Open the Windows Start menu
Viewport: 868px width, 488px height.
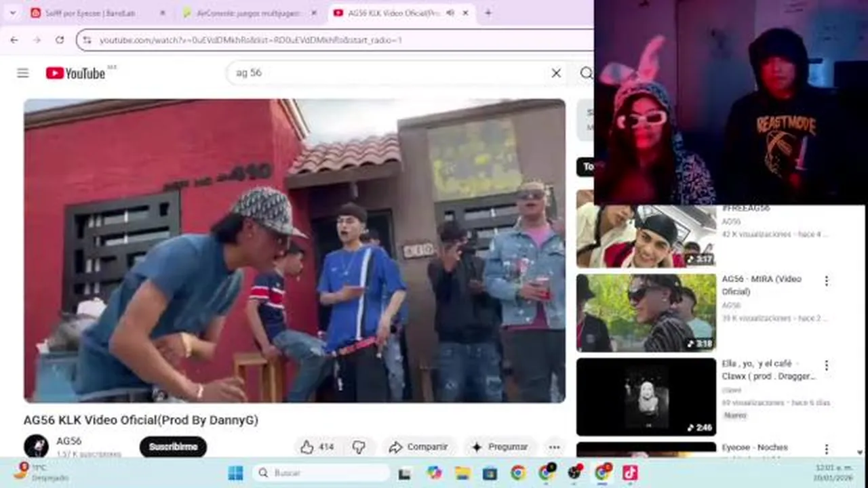(x=235, y=473)
